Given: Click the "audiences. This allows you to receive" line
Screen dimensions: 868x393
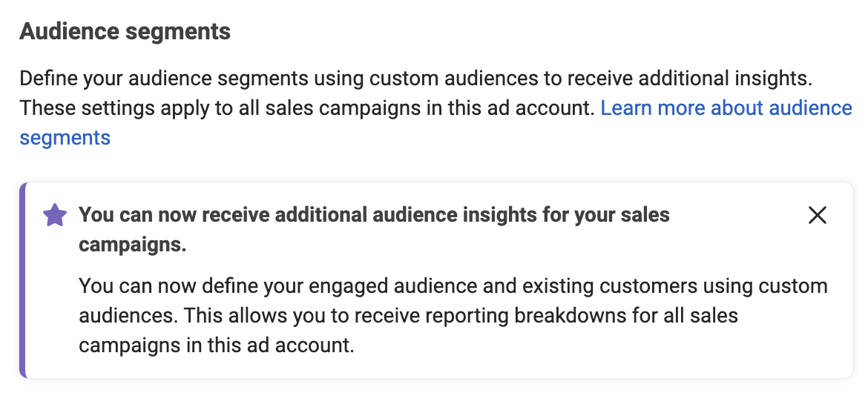Looking at the screenshot, I should point(409,315).
